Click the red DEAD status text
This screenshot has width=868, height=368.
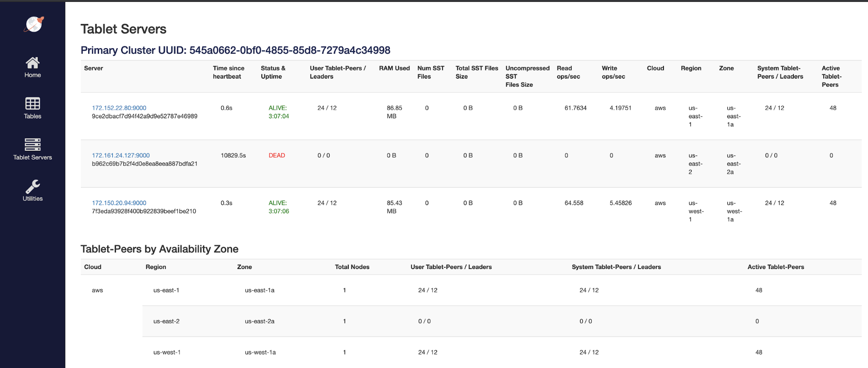coord(277,155)
